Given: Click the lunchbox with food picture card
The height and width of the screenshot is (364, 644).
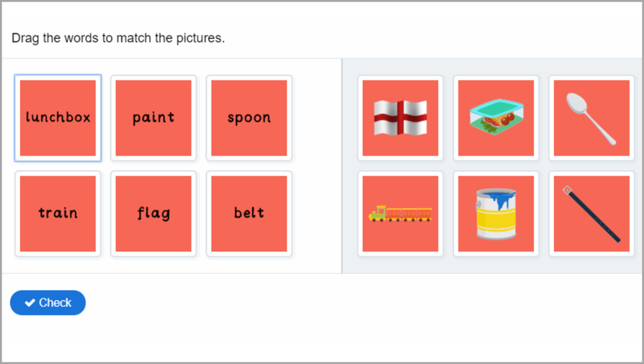Looking at the screenshot, I should click(x=496, y=118).
